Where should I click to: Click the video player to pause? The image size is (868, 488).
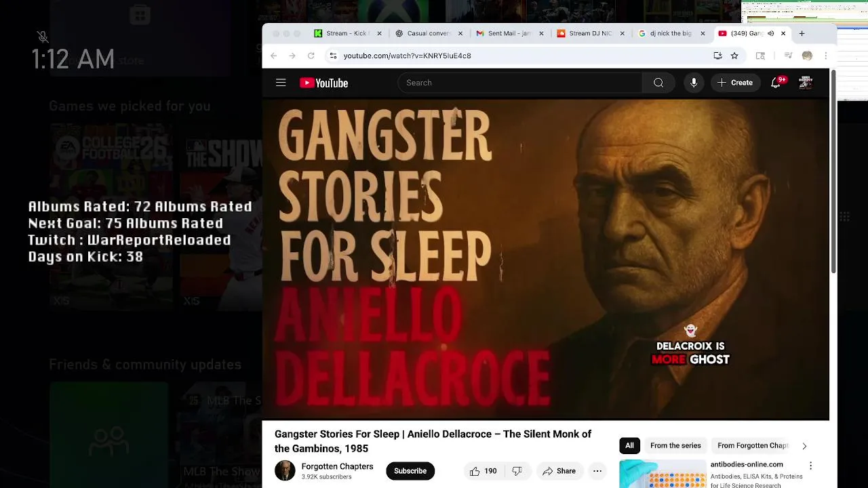(x=546, y=260)
